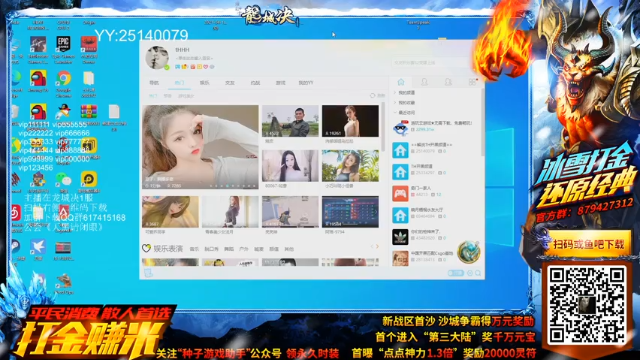The width and height of the screenshot is (640, 360).
Task: Open the red game icon right of Epic Games
Action: coord(89,44)
